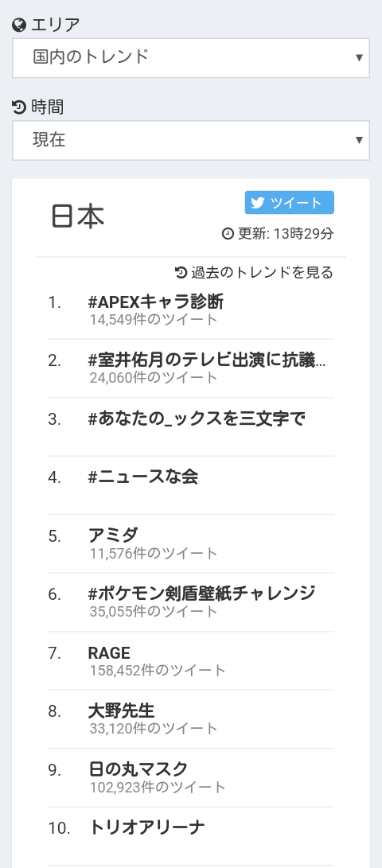
Task: Click the history icon before 過去のトレンドを見る
Action: (181, 272)
